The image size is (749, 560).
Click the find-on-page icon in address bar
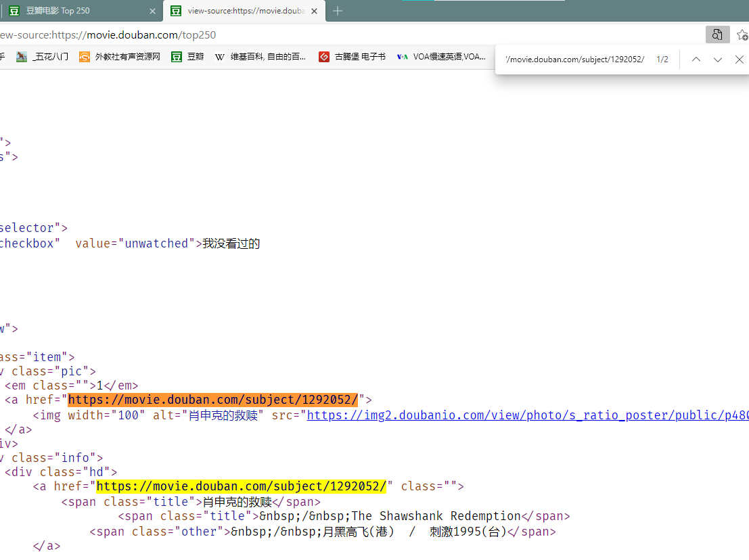[717, 35]
